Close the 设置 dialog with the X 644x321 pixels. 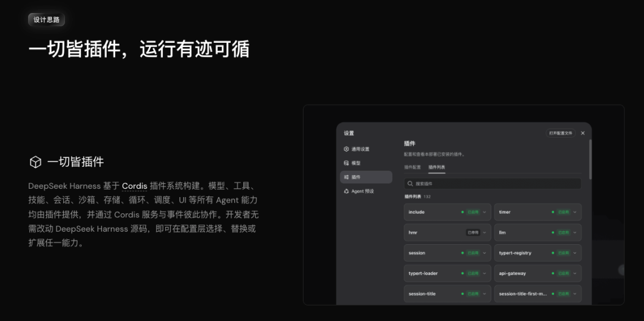[583, 133]
